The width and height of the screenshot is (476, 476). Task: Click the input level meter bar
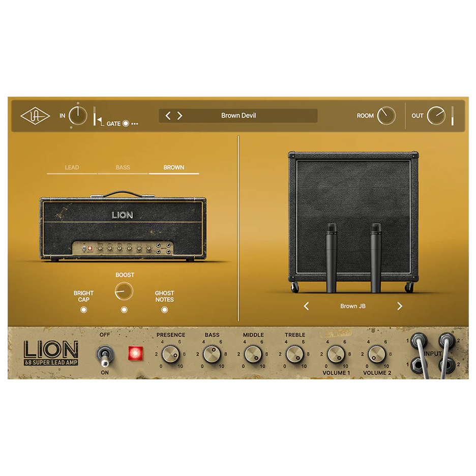[95, 115]
